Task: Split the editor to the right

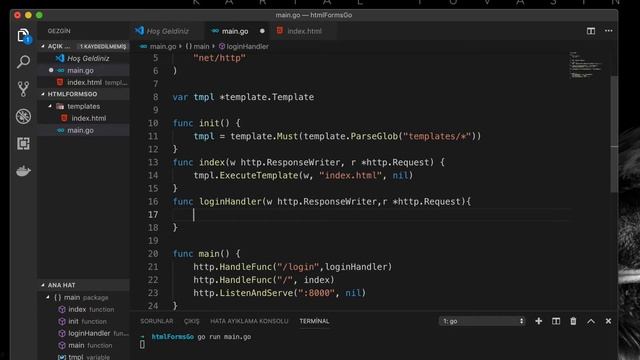Action: [x=591, y=31]
